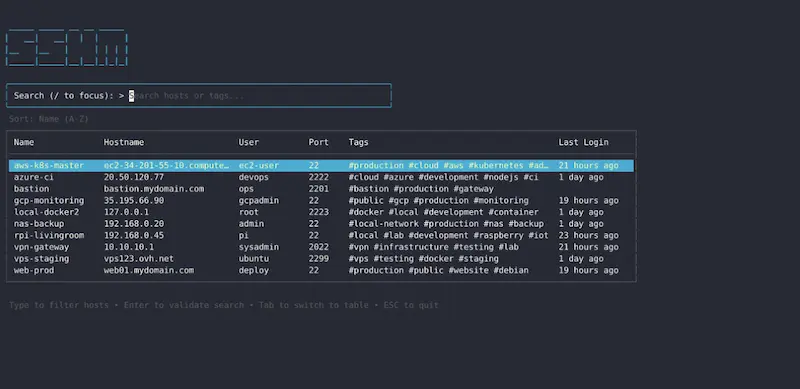Click port 2222
This screenshot has width=800, height=389.
coord(318,177)
